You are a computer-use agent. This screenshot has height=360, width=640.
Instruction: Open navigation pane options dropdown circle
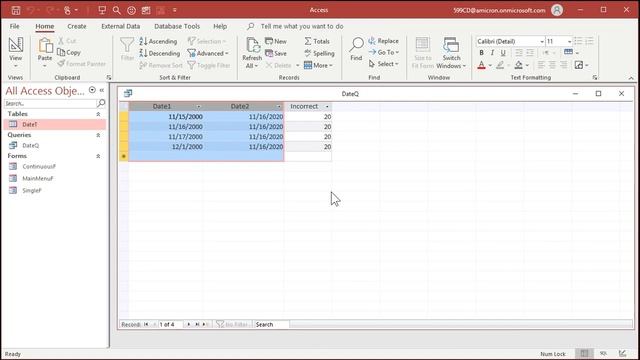point(92,90)
